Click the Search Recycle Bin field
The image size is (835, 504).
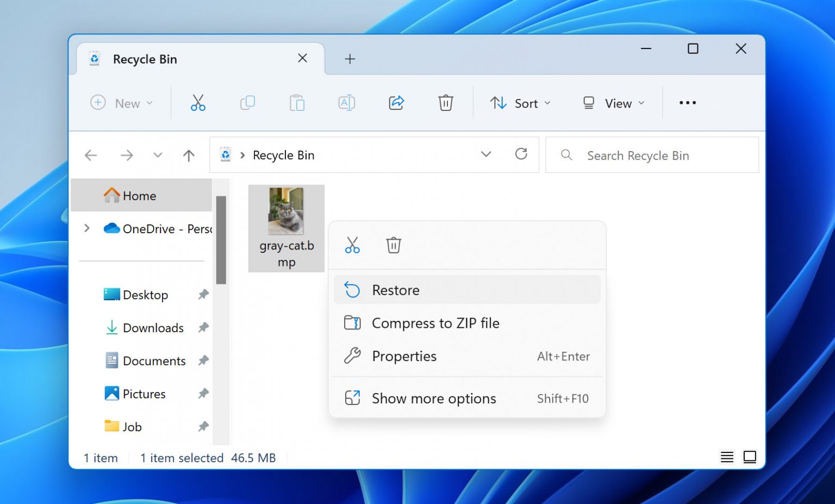tap(652, 155)
